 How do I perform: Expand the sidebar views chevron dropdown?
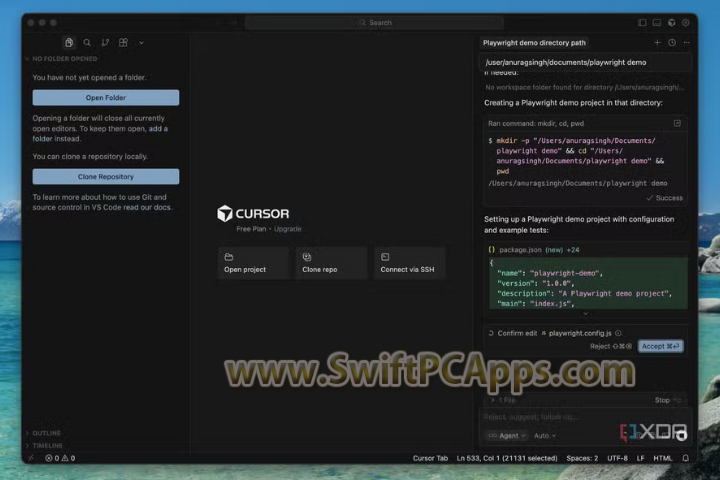[x=141, y=43]
